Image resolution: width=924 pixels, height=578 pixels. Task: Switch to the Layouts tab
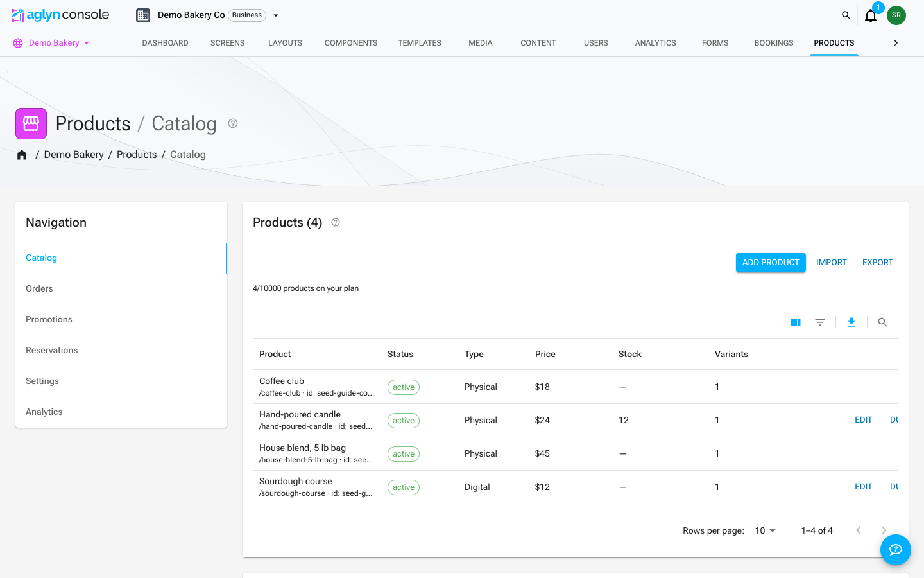(286, 43)
